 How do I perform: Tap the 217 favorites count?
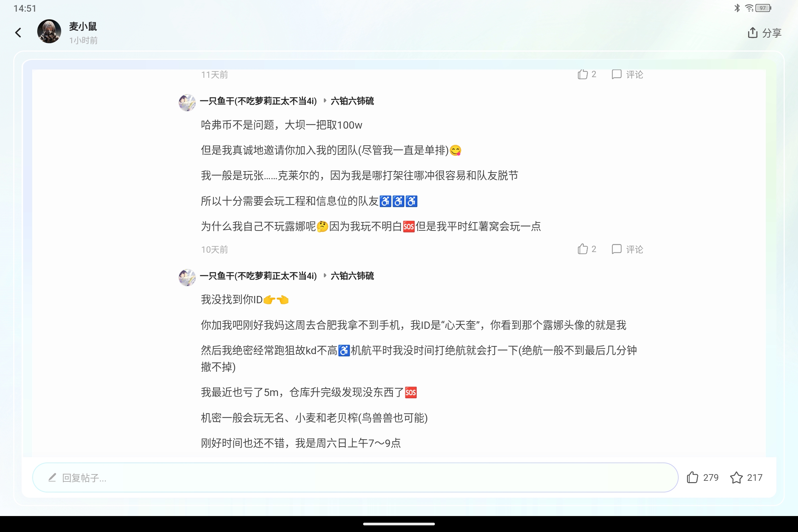click(754, 478)
